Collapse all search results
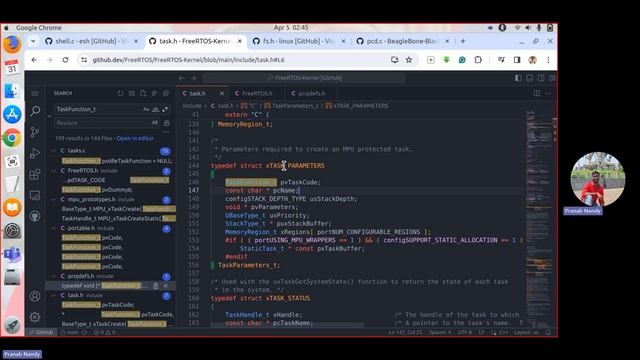This screenshot has height=360, width=640. [x=166, y=93]
